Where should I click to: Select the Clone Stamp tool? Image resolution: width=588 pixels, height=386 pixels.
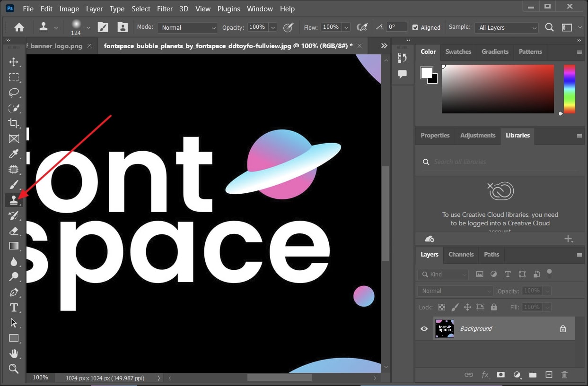click(14, 200)
